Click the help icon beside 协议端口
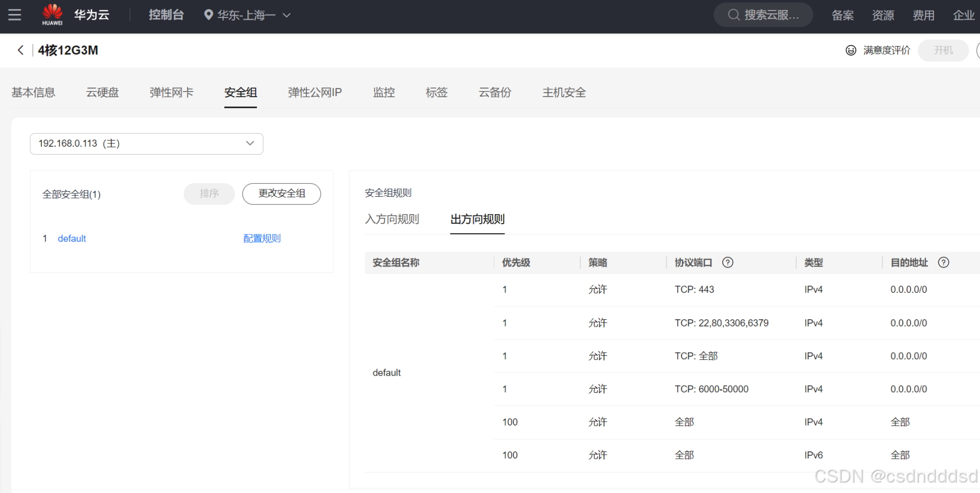The image size is (980, 493). [x=728, y=263]
